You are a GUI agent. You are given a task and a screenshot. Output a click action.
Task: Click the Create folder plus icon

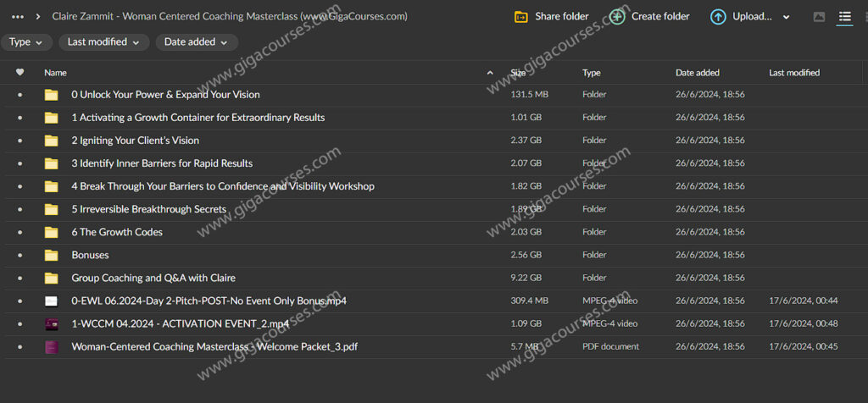click(x=618, y=17)
